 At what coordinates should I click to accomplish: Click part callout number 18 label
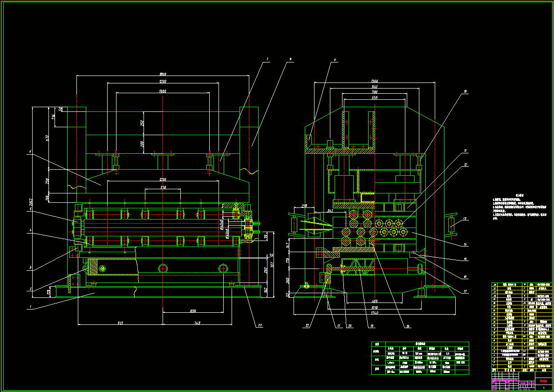(x=408, y=327)
